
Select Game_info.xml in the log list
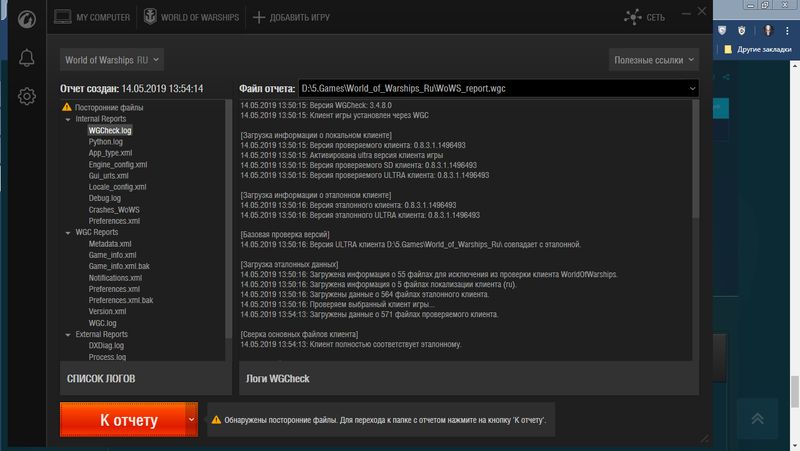[112, 255]
